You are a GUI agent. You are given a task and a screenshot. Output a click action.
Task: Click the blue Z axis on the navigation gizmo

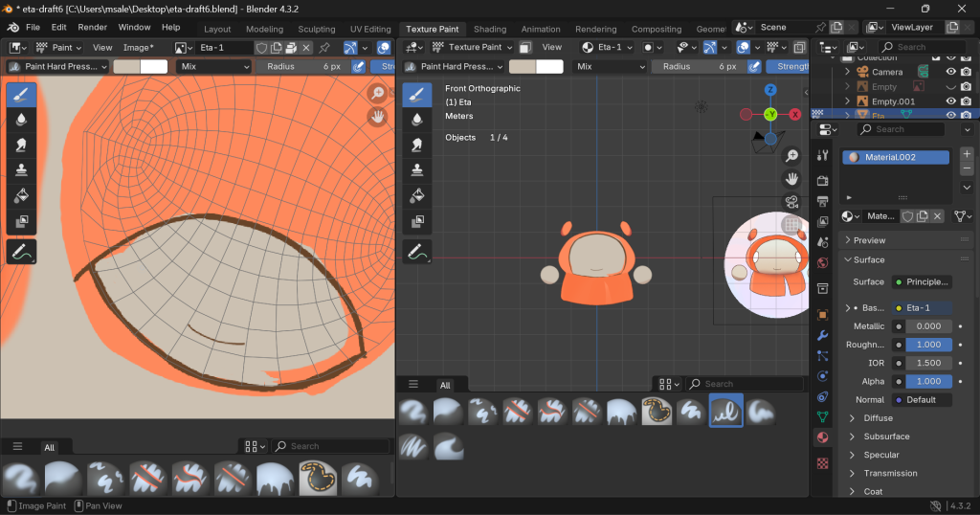coord(770,90)
